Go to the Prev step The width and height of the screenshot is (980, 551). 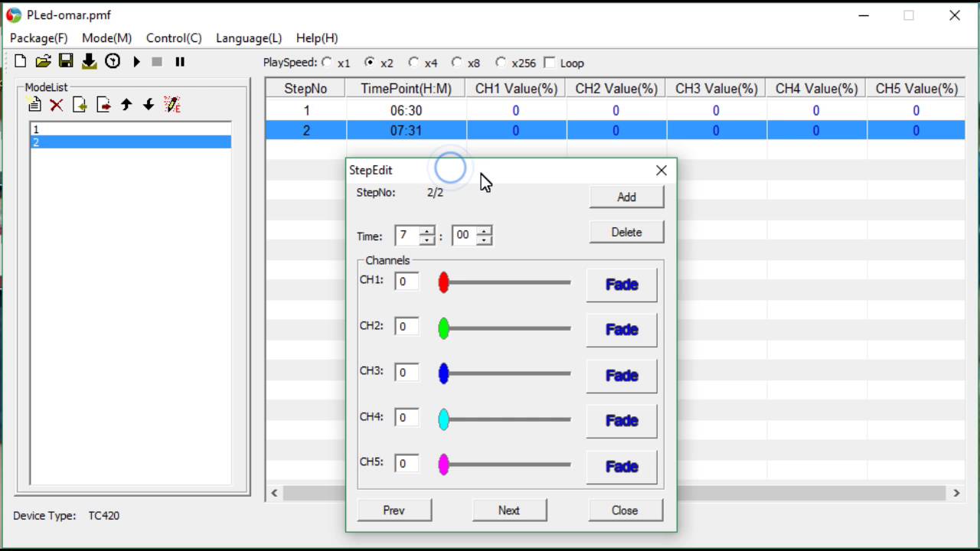pos(394,510)
